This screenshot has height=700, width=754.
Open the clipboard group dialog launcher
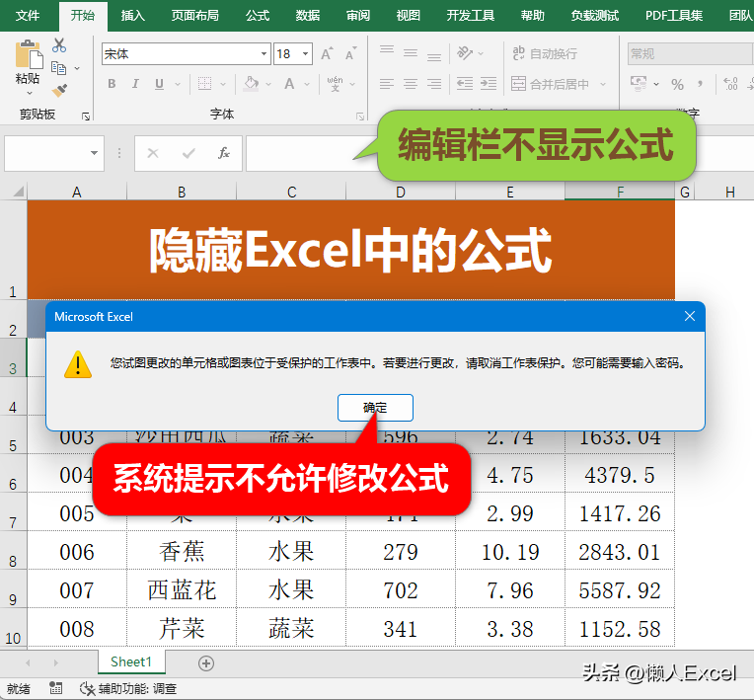click(86, 117)
